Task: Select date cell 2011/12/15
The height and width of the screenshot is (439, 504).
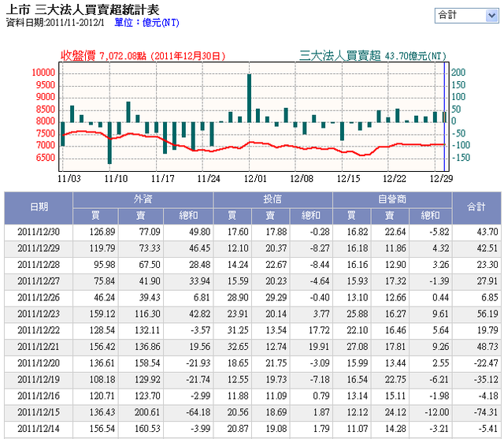Action: click(x=39, y=413)
